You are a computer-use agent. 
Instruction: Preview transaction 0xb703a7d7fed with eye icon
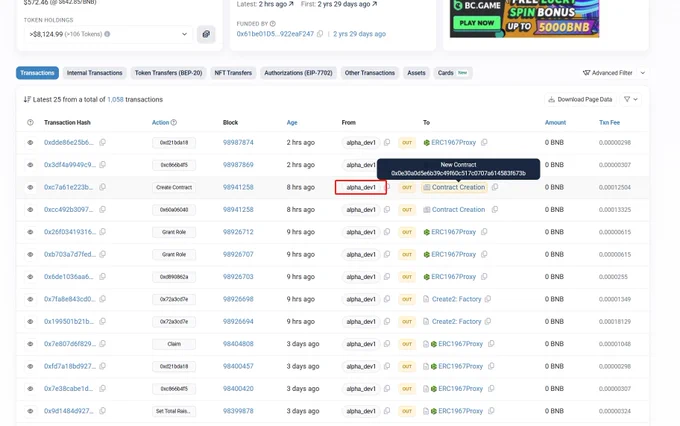(x=30, y=254)
